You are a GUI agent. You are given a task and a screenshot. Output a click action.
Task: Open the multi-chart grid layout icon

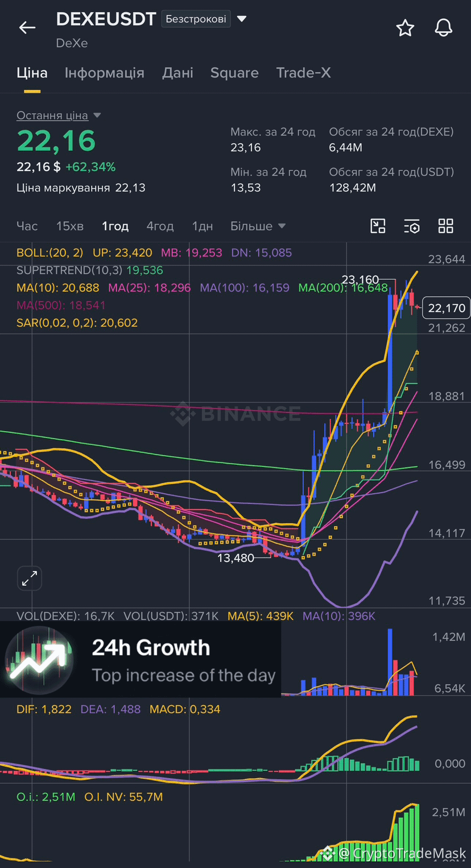(x=446, y=226)
